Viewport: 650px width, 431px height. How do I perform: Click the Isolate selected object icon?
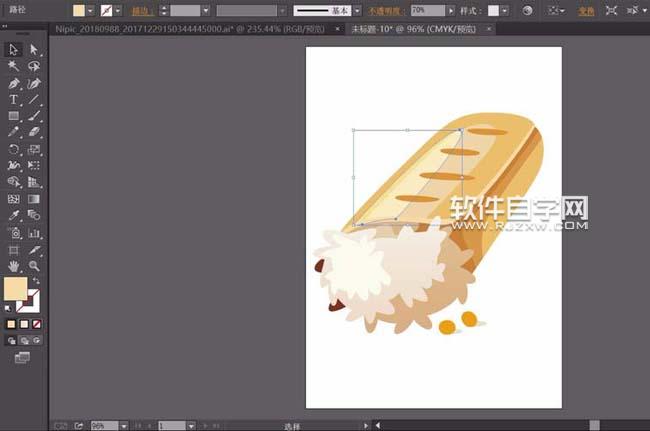[611, 10]
